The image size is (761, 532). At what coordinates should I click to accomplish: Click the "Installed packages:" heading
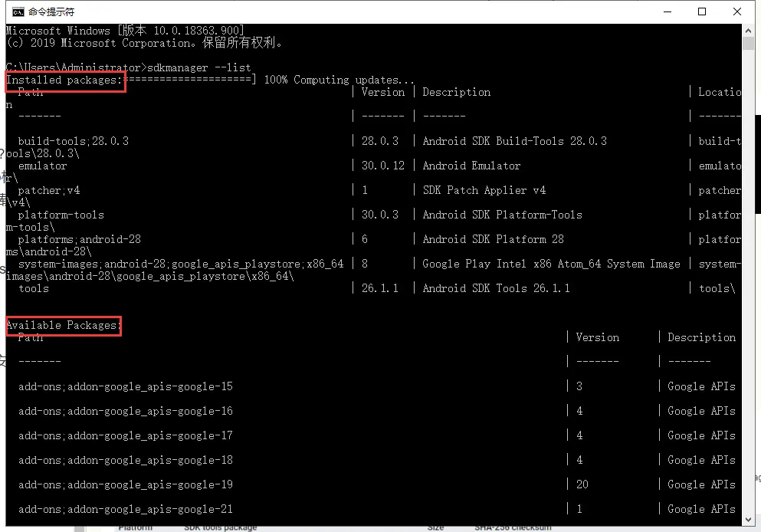64,80
